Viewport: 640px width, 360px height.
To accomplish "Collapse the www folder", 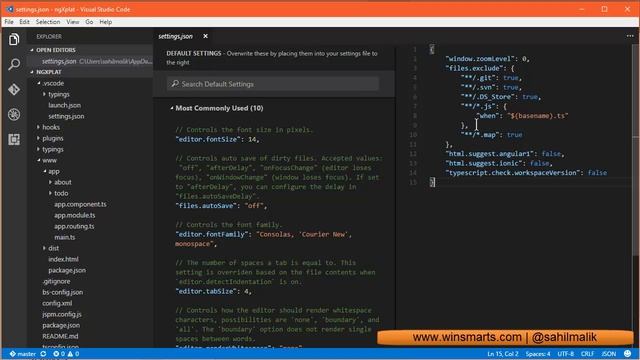I will click(39, 160).
